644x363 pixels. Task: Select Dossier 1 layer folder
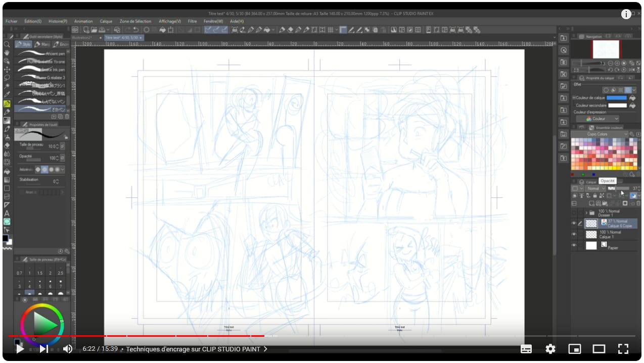pyautogui.click(x=609, y=213)
